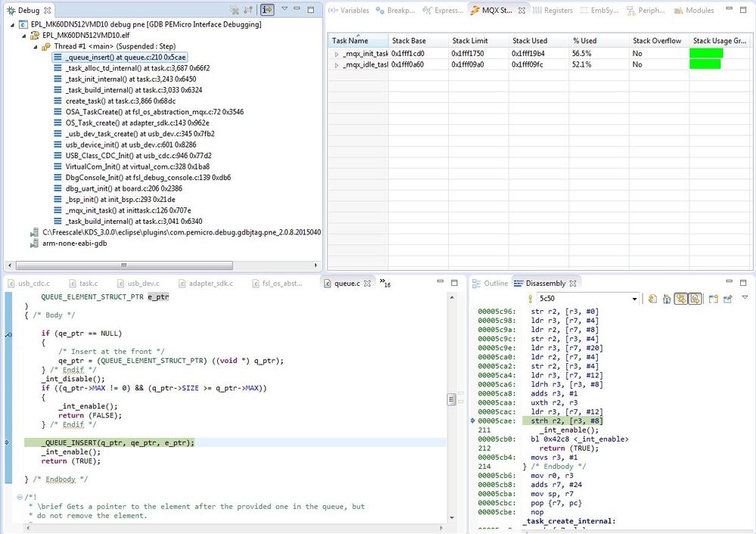
Task: Open the fsl_os_abstraction editor tab
Action: (278, 284)
